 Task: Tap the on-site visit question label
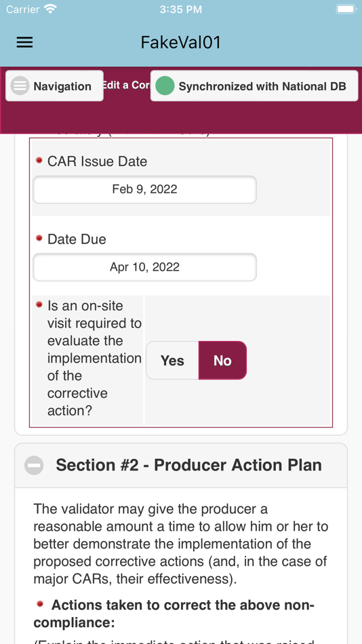tap(94, 358)
